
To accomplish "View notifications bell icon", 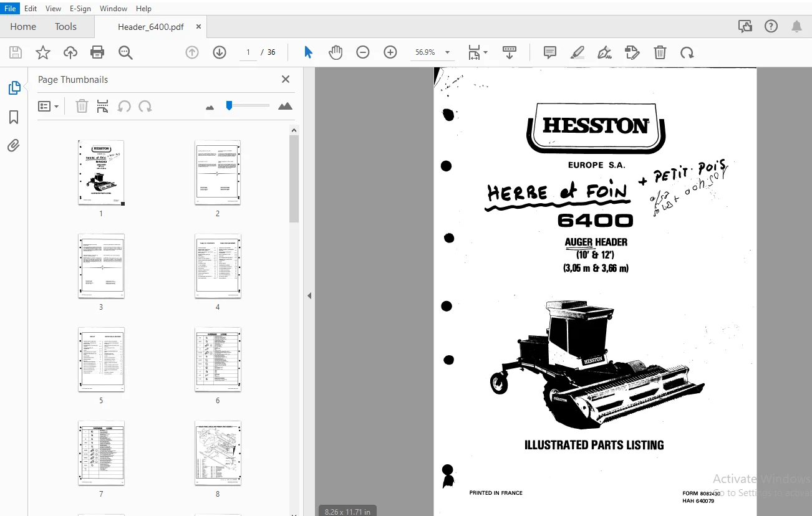I will click(x=797, y=26).
